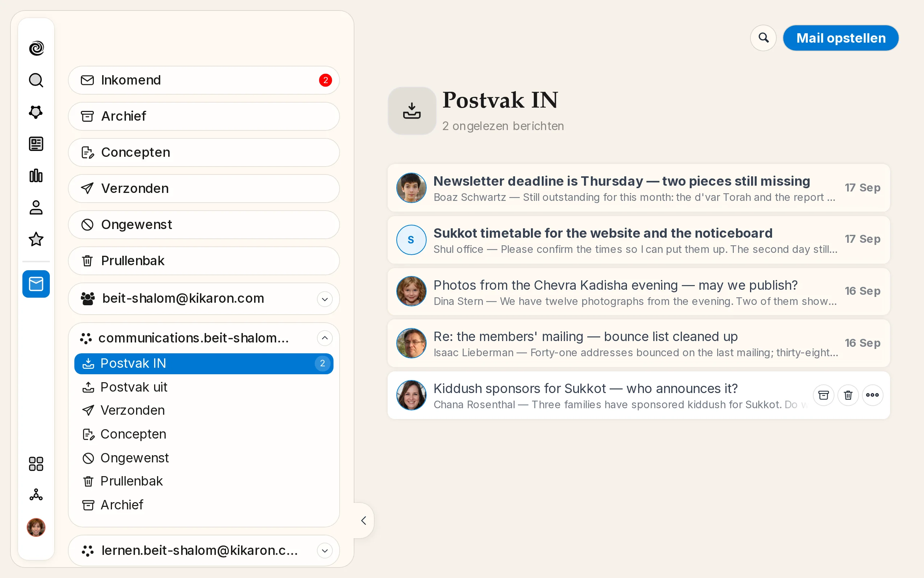This screenshot has height=578, width=924.
Task: Open the top Concepten folder
Action: point(204,152)
